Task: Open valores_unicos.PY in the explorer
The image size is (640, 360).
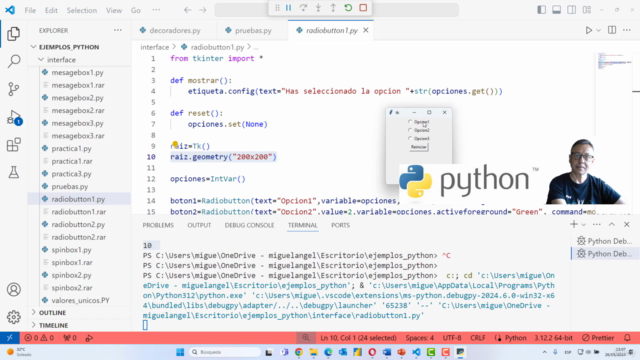Action: pyautogui.click(x=80, y=300)
